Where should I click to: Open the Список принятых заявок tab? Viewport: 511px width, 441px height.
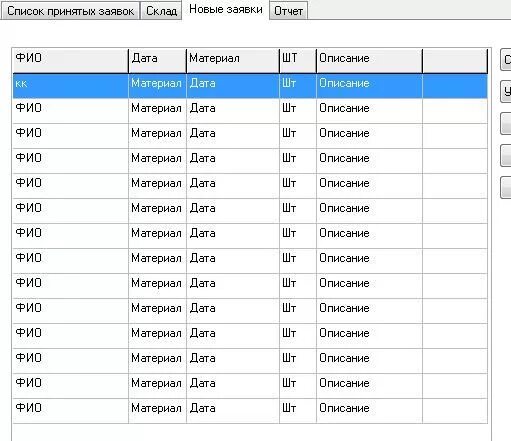pos(70,11)
